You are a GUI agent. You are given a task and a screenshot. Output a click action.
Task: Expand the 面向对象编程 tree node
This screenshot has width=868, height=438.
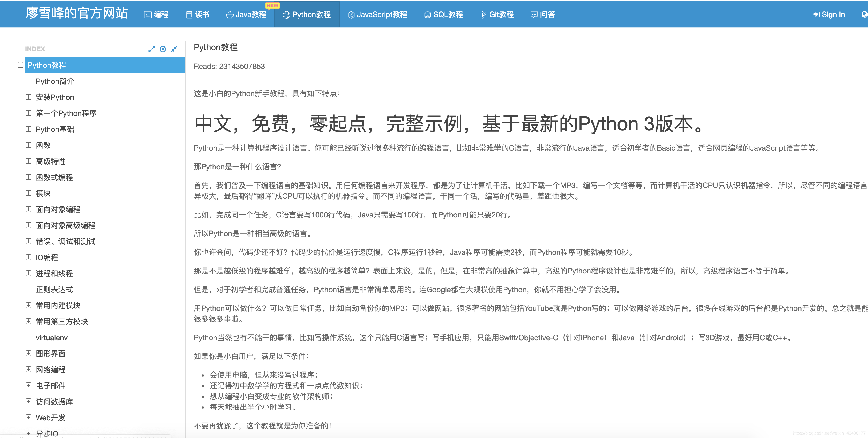(x=29, y=209)
